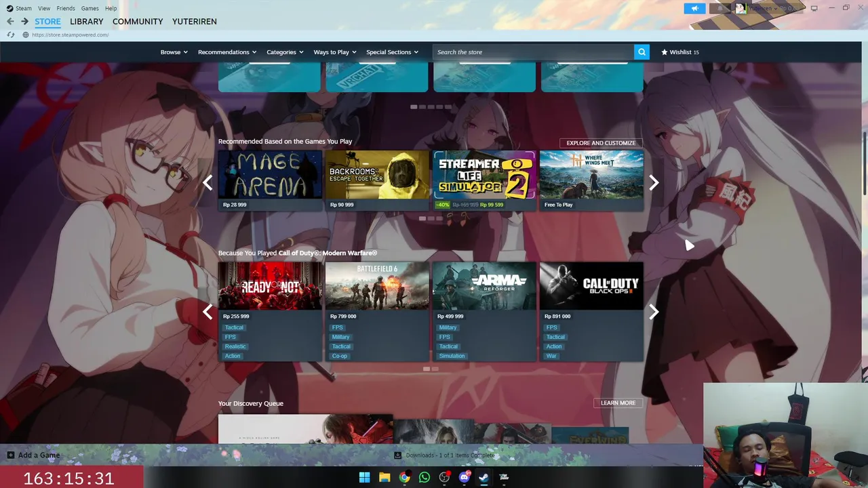The width and height of the screenshot is (868, 488).
Task: Open the Windows Start menu
Action: tap(364, 477)
